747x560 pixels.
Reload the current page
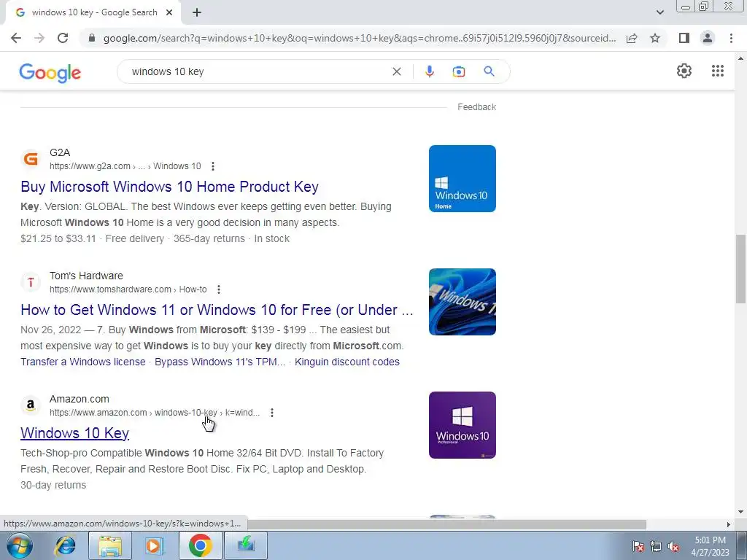tap(63, 38)
